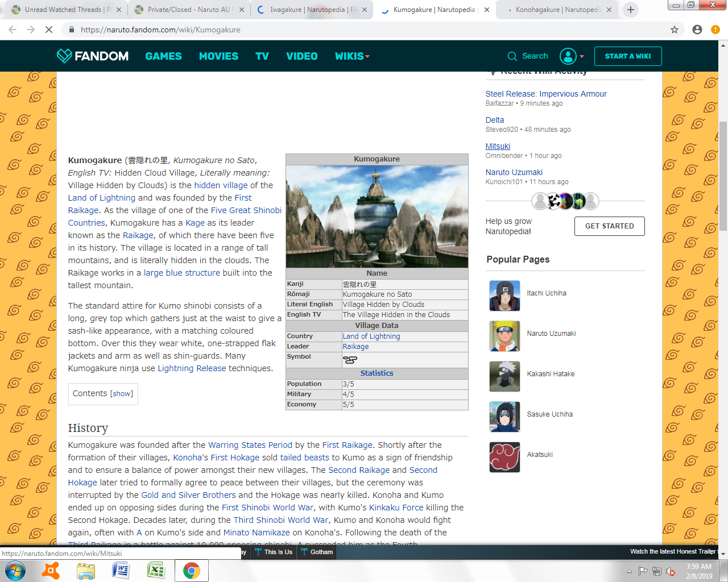Click Chrome icon in taskbar

pos(191,571)
